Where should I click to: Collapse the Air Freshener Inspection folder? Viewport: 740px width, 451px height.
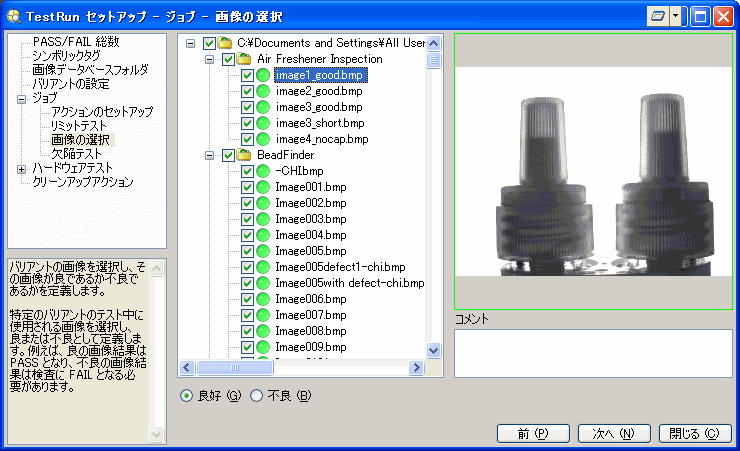point(210,59)
